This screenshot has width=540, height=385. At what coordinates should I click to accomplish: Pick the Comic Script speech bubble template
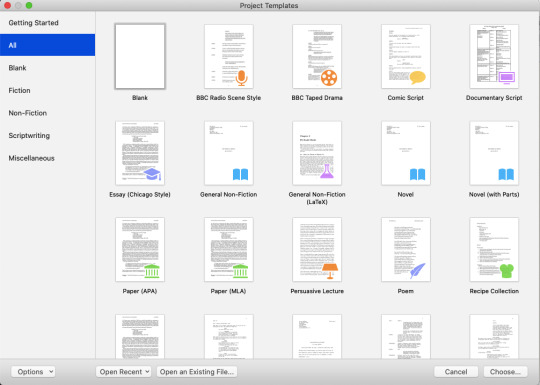pyautogui.click(x=406, y=56)
